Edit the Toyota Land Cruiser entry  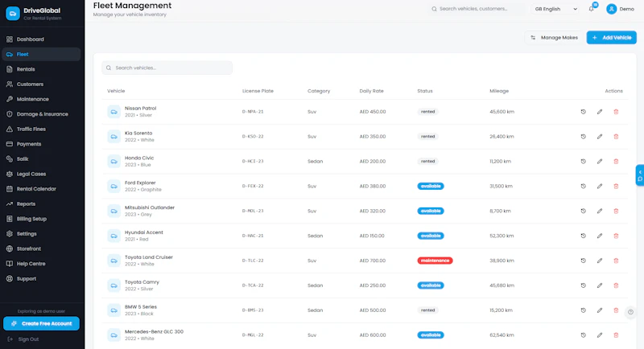pos(600,261)
